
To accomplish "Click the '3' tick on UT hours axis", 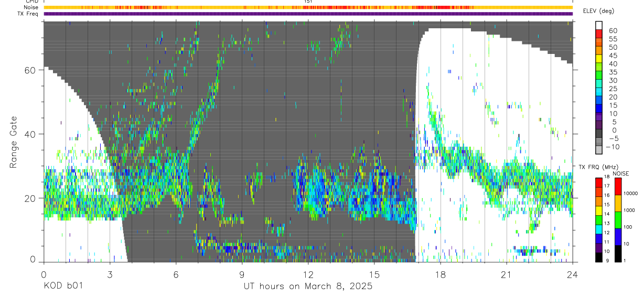I will tap(110, 274).
